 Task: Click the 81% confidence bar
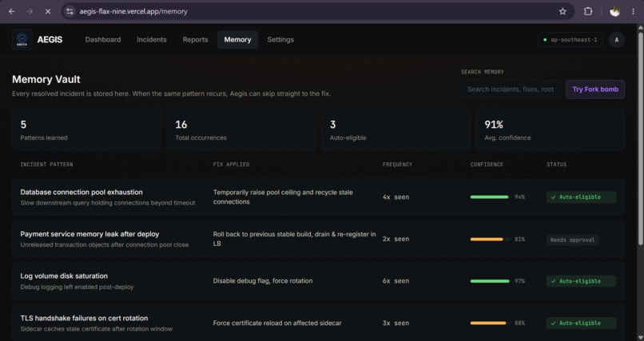490,240
